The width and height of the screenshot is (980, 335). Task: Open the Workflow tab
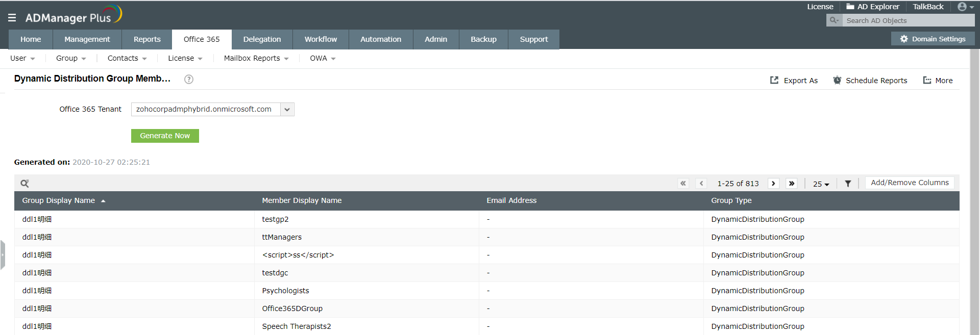(321, 39)
